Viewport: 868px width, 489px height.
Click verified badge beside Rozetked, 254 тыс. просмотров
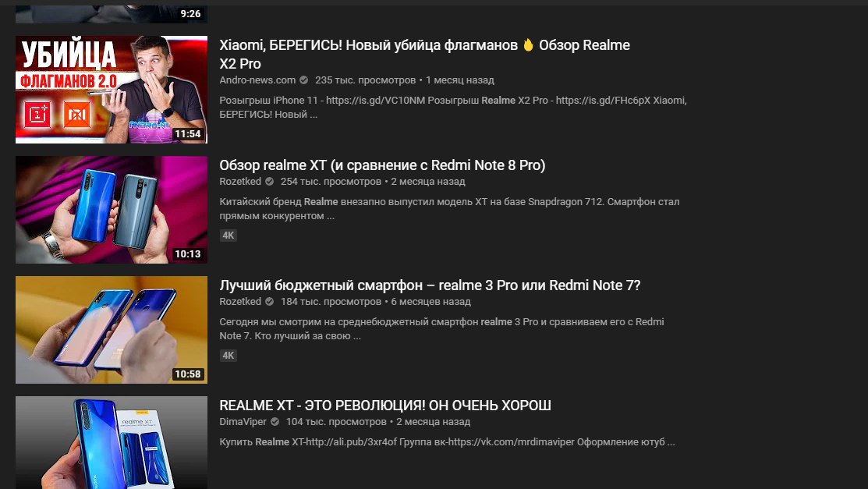tap(270, 181)
